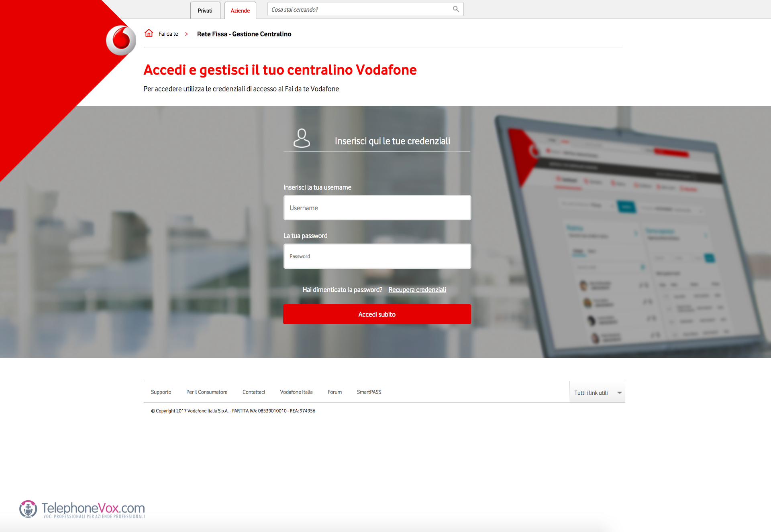Click the home icon in breadcrumb
The image size is (771, 532).
149,33
